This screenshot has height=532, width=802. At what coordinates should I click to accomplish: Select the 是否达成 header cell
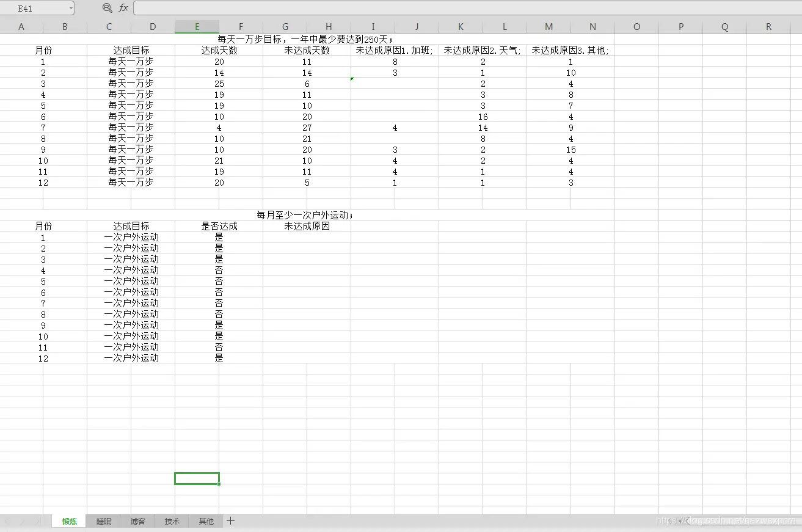pos(219,226)
